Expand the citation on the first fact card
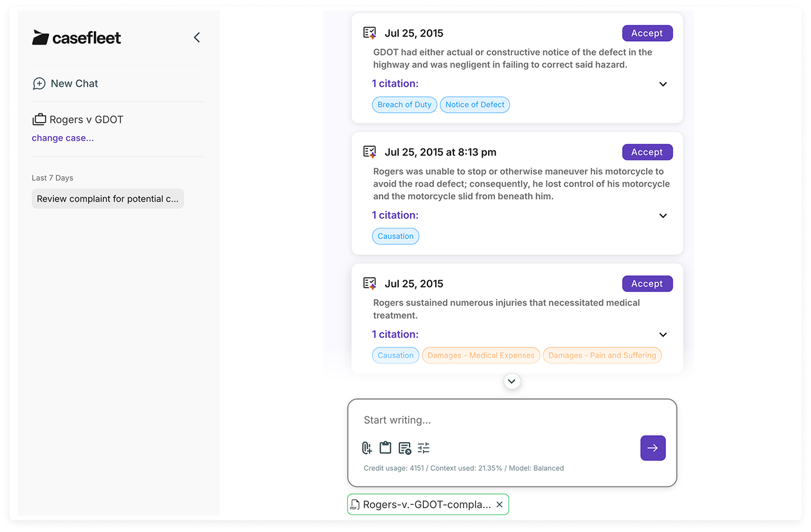The image size is (811, 532). tap(663, 84)
